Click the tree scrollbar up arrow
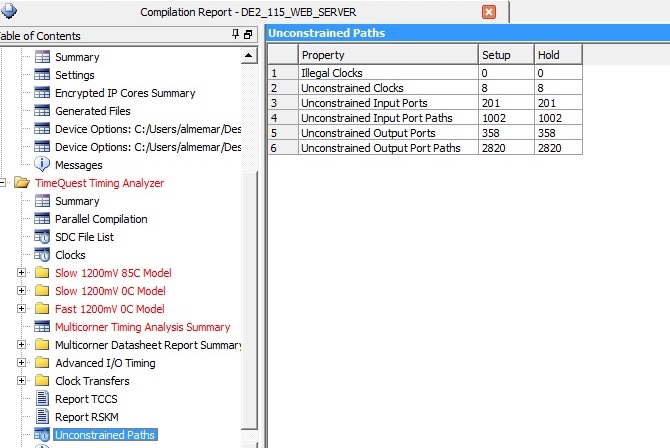 pos(249,56)
